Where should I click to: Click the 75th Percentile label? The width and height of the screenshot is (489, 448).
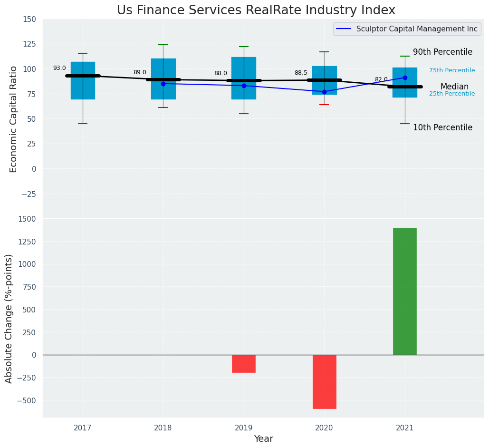pos(451,70)
